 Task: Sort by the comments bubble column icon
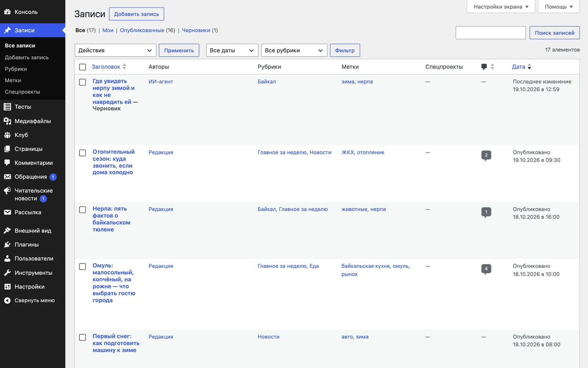click(484, 67)
